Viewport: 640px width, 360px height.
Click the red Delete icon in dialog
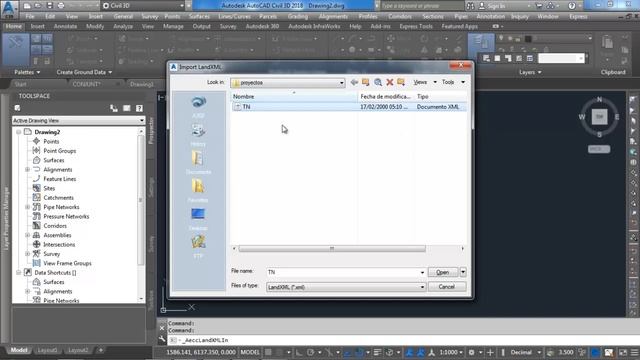click(390, 82)
